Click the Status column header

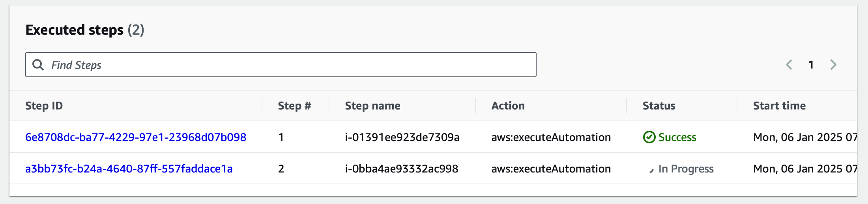click(x=659, y=106)
